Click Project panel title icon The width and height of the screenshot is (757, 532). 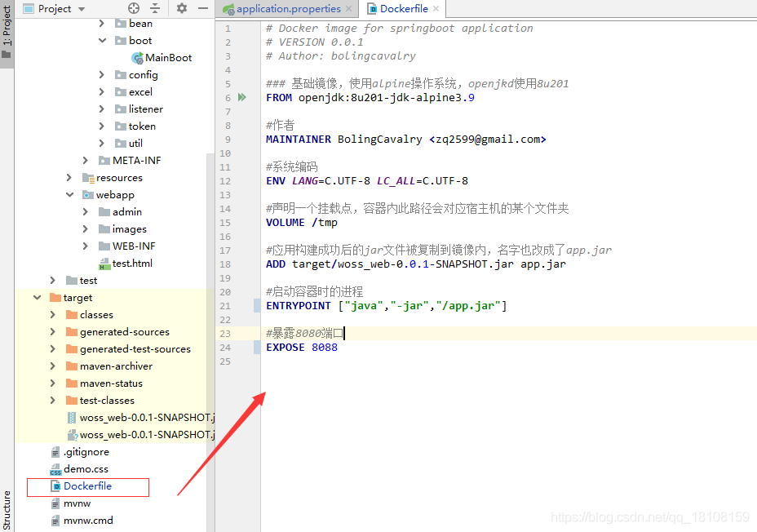point(29,9)
